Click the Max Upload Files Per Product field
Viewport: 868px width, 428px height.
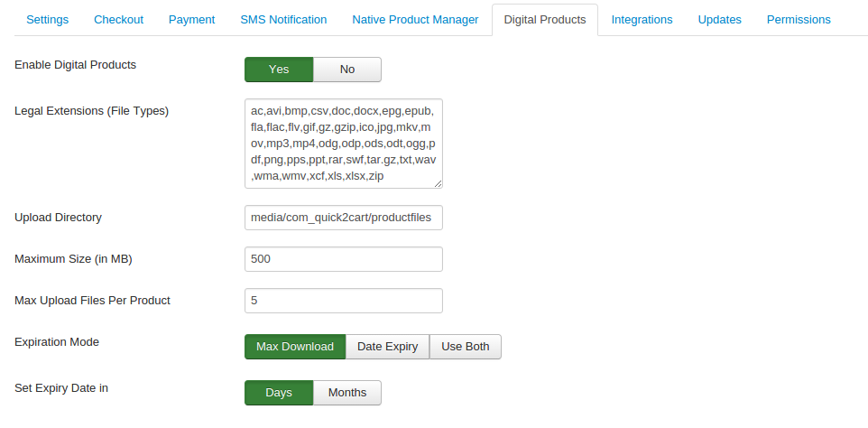[x=343, y=301]
